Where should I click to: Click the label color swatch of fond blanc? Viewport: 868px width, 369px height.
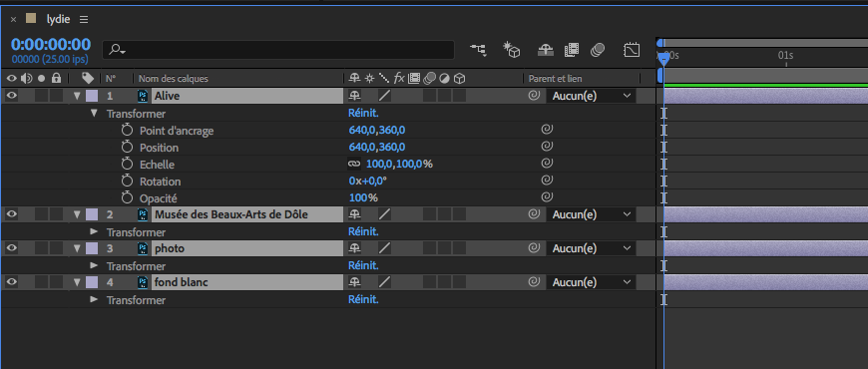92,282
